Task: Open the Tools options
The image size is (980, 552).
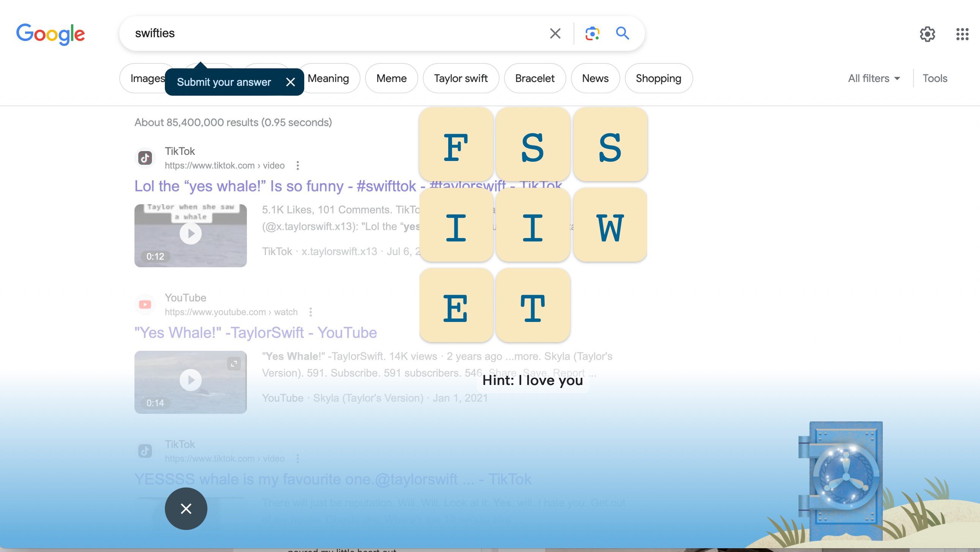Action: tap(934, 78)
